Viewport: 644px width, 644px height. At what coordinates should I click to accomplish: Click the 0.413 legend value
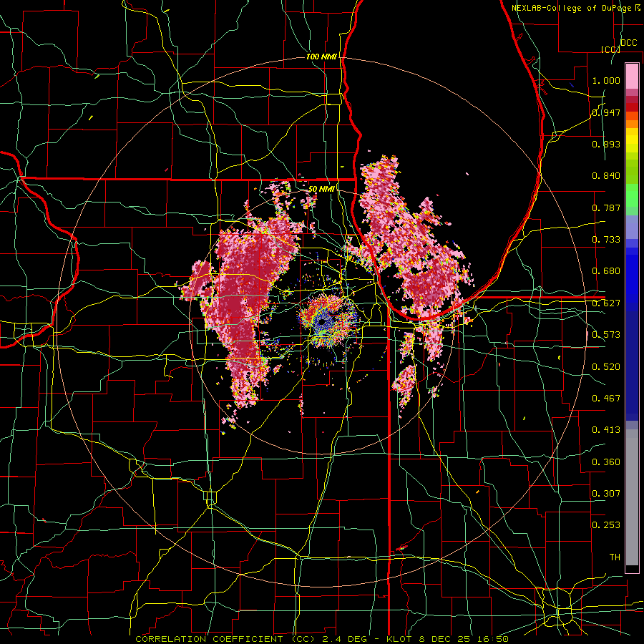point(606,430)
